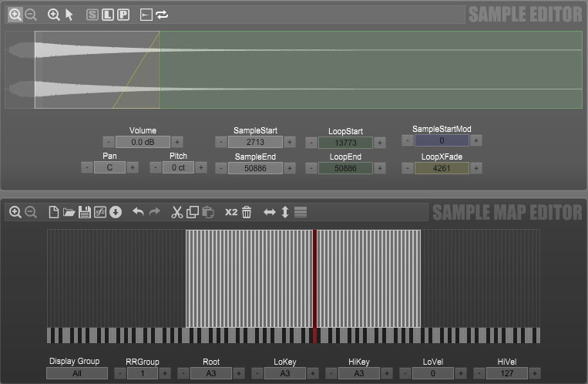
Task: Decrease Pan with the minus button
Action: pos(86,167)
